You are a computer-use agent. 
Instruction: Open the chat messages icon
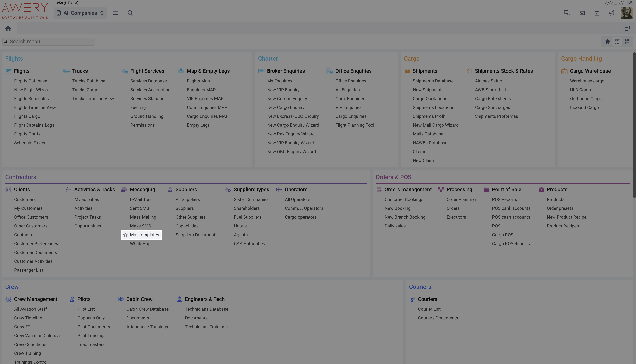coord(567,13)
